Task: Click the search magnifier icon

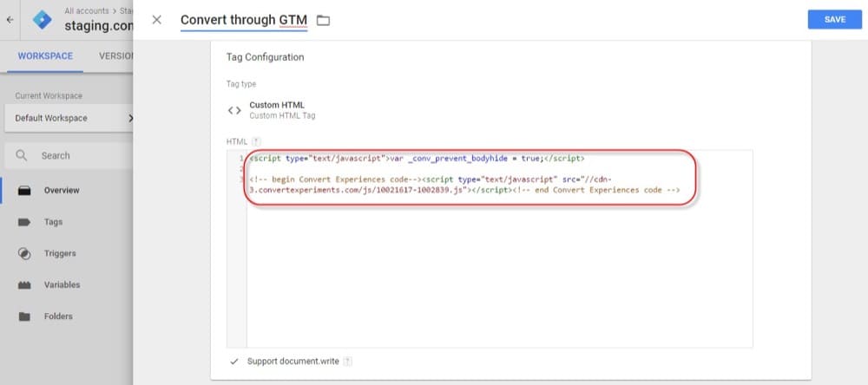Action: coord(22,155)
